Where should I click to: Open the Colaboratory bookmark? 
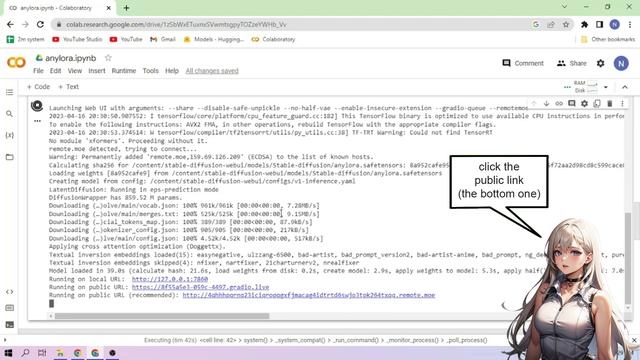273,39
